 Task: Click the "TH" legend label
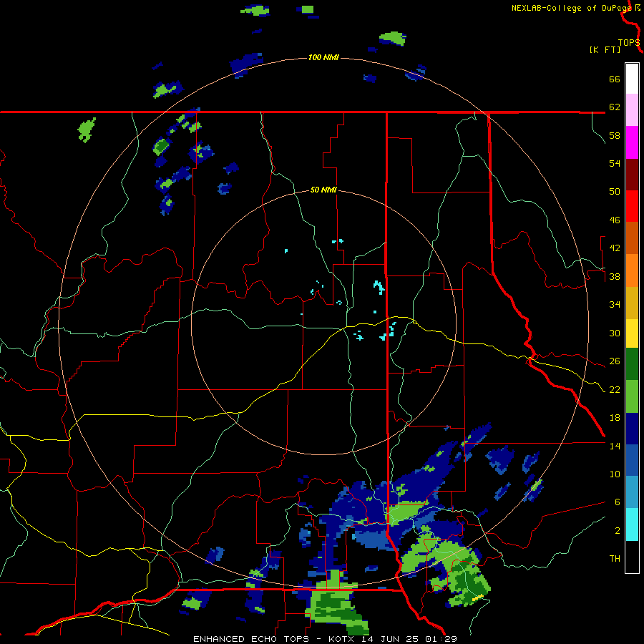click(615, 559)
